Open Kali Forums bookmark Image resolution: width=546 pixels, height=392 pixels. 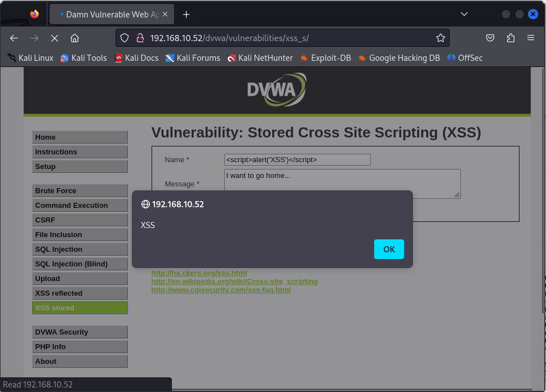[193, 58]
